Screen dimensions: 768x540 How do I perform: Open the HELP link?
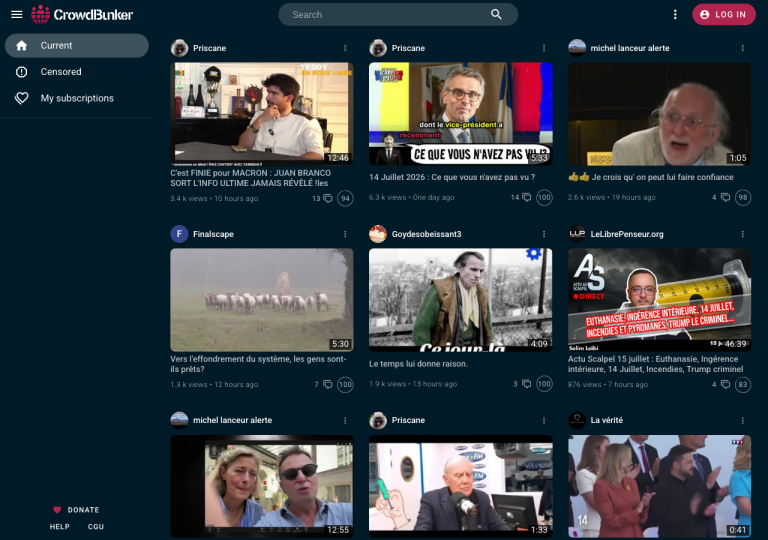(60, 526)
